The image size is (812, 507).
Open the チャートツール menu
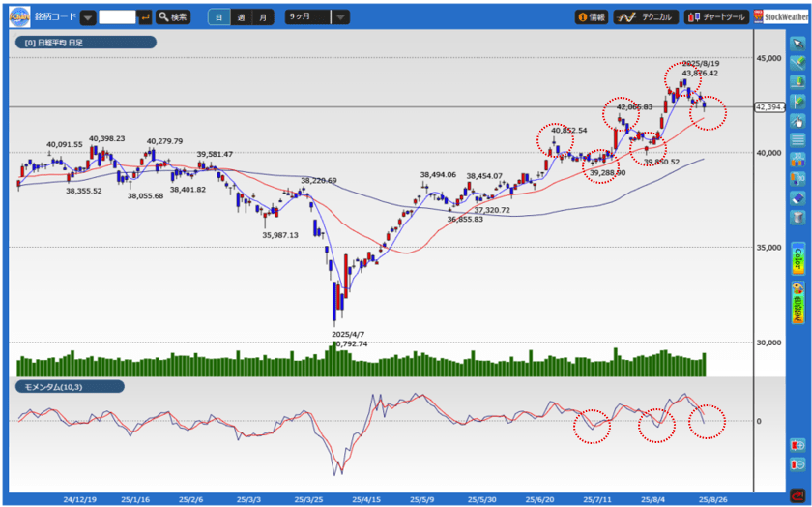[716, 17]
